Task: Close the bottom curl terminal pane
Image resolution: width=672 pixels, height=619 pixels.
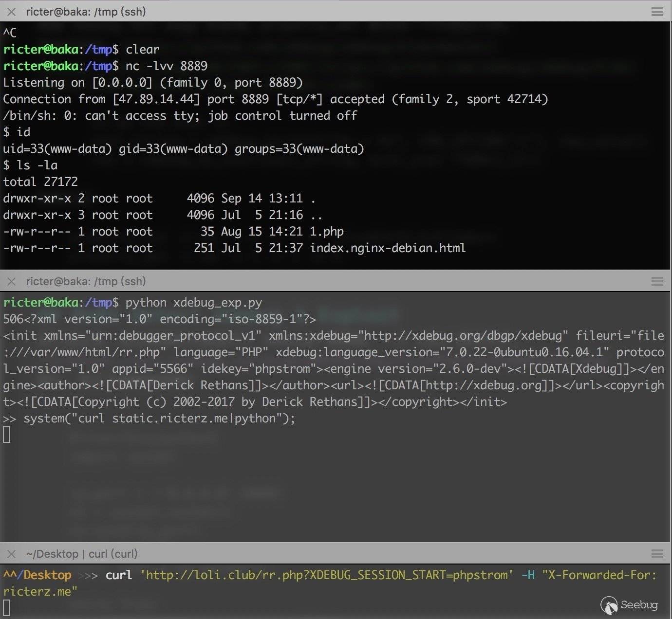Action: tap(11, 554)
